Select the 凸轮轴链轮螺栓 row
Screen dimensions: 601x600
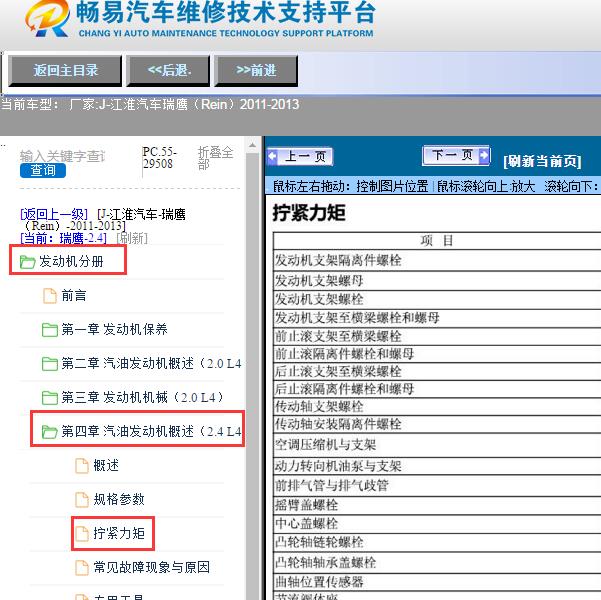[437, 542]
